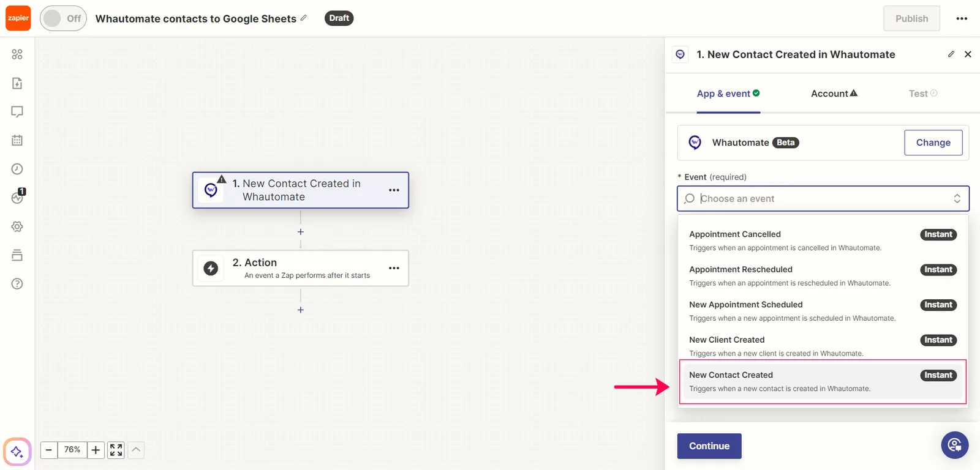Viewport: 980px width, 470px height.
Task: Open the Zap details file icon
Action: (17, 83)
